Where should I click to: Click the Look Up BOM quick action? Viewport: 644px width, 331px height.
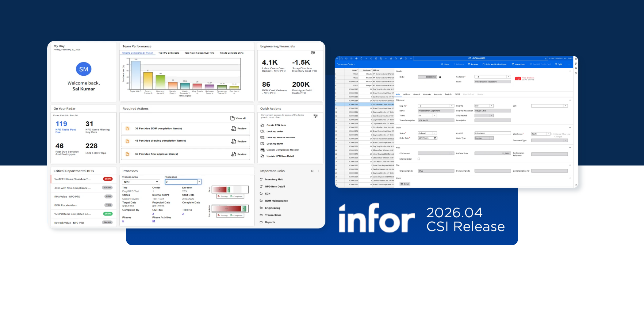(274, 144)
